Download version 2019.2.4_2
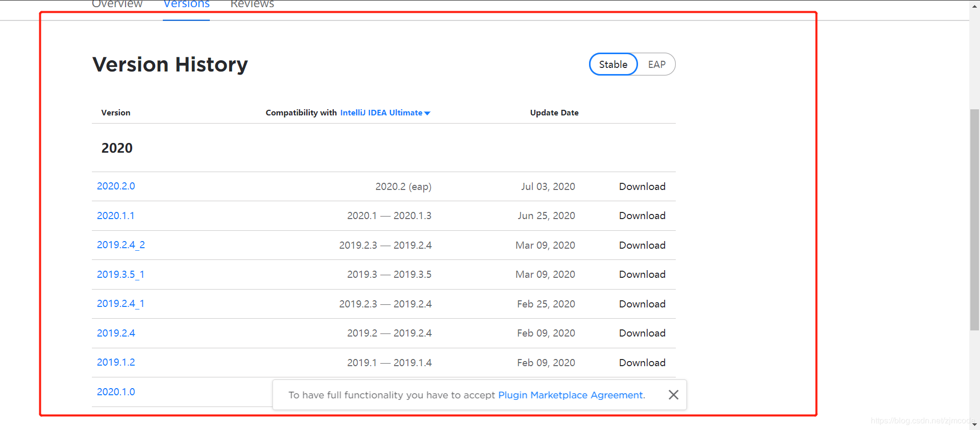The image size is (980, 430). [x=642, y=245]
